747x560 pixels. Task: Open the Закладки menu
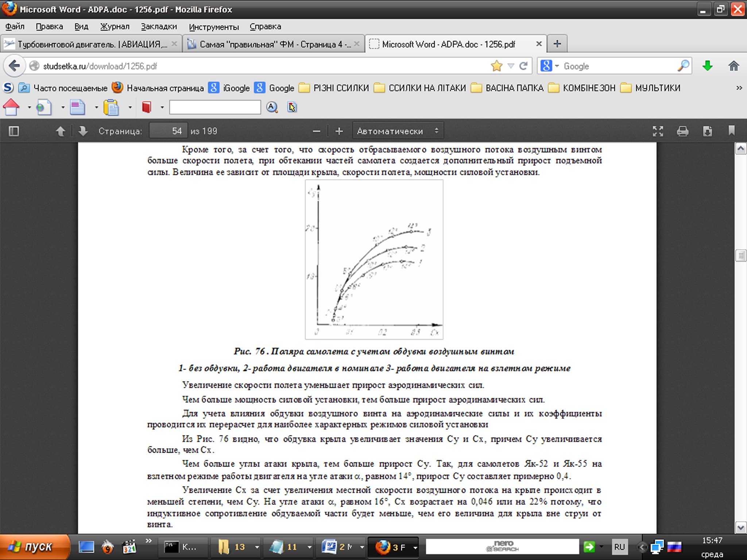159,27
